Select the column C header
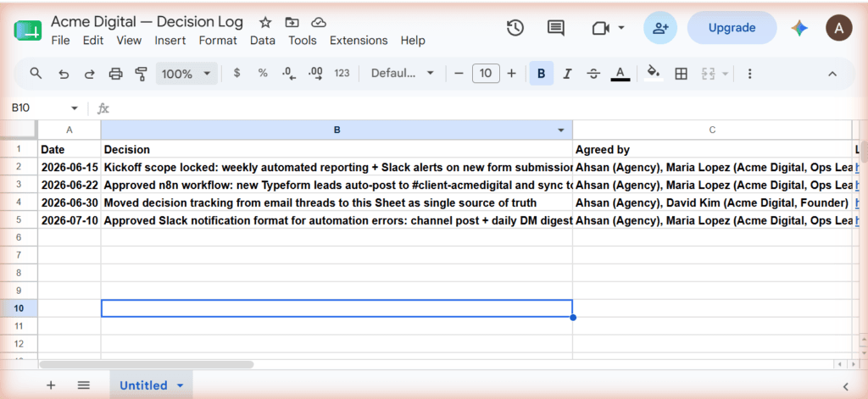The width and height of the screenshot is (868, 399). click(x=712, y=130)
